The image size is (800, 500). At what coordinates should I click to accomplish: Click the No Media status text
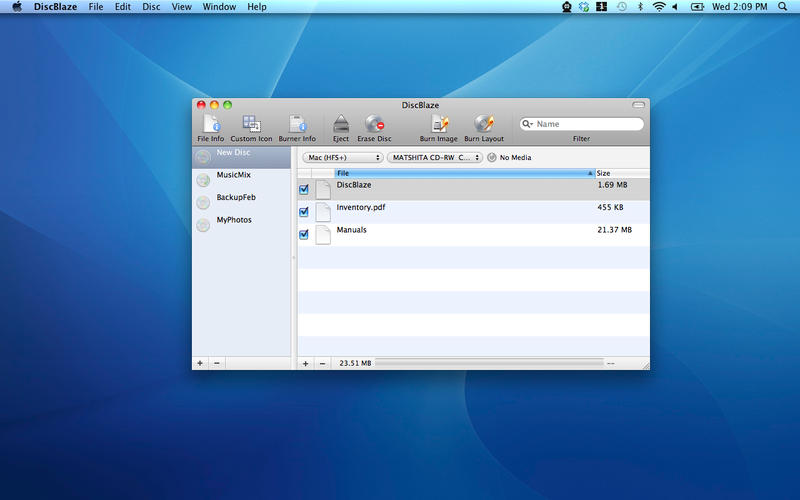[x=515, y=158]
